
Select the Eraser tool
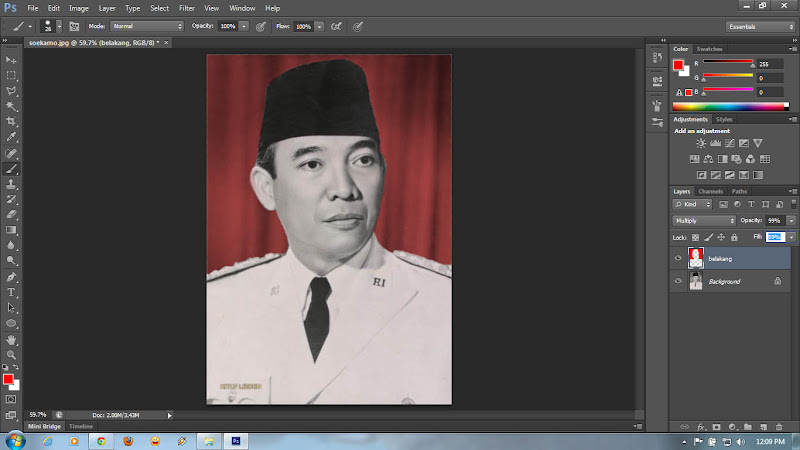(11, 215)
